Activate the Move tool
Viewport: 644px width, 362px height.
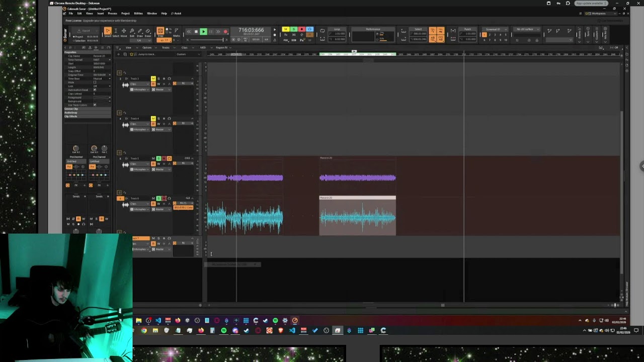click(x=124, y=32)
